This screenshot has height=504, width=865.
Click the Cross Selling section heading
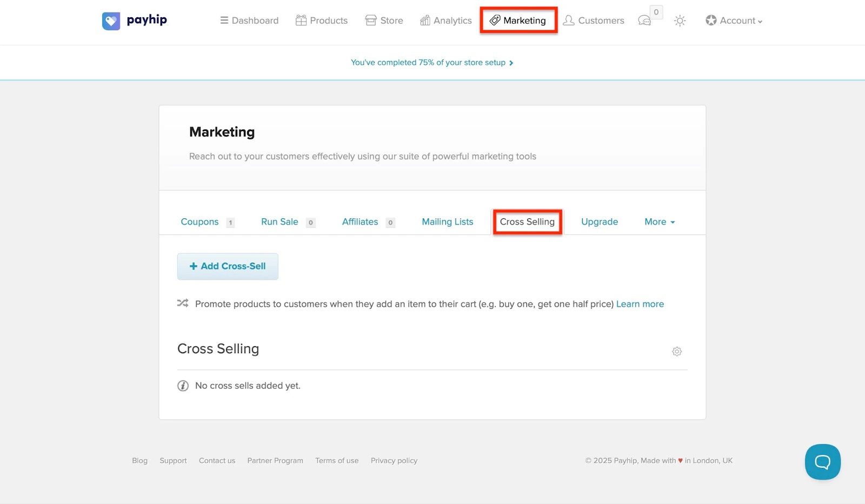click(218, 349)
